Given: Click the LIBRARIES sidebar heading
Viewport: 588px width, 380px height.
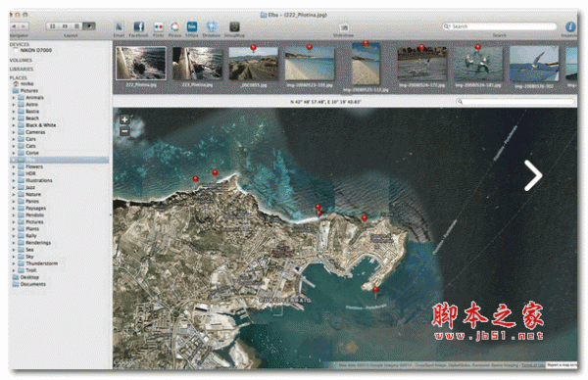Looking at the screenshot, I should tap(22, 70).
